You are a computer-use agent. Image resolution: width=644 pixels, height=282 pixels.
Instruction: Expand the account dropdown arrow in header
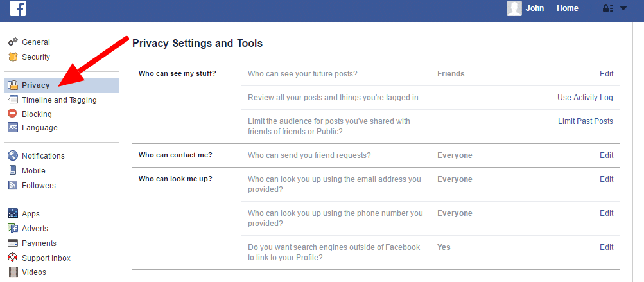[623, 8]
